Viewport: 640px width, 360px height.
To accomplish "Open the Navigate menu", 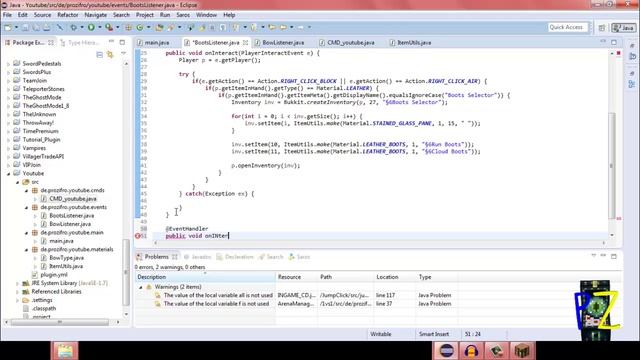I will (x=96, y=15).
